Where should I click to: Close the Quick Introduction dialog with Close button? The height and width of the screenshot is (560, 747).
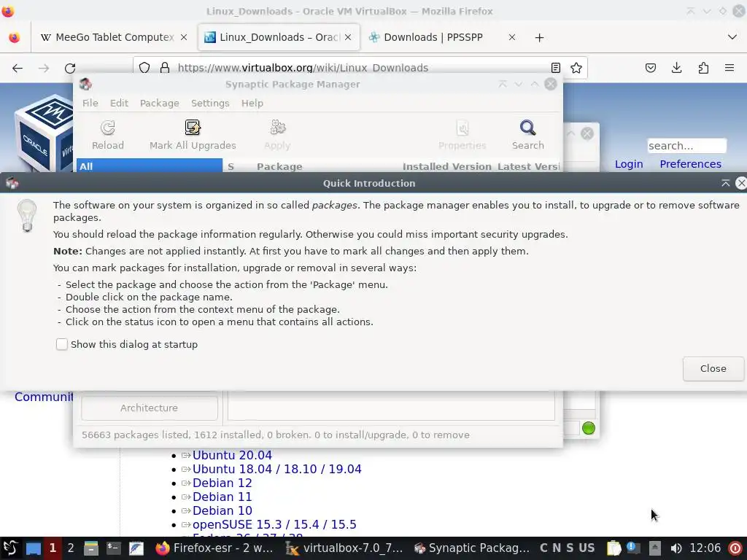(x=713, y=368)
